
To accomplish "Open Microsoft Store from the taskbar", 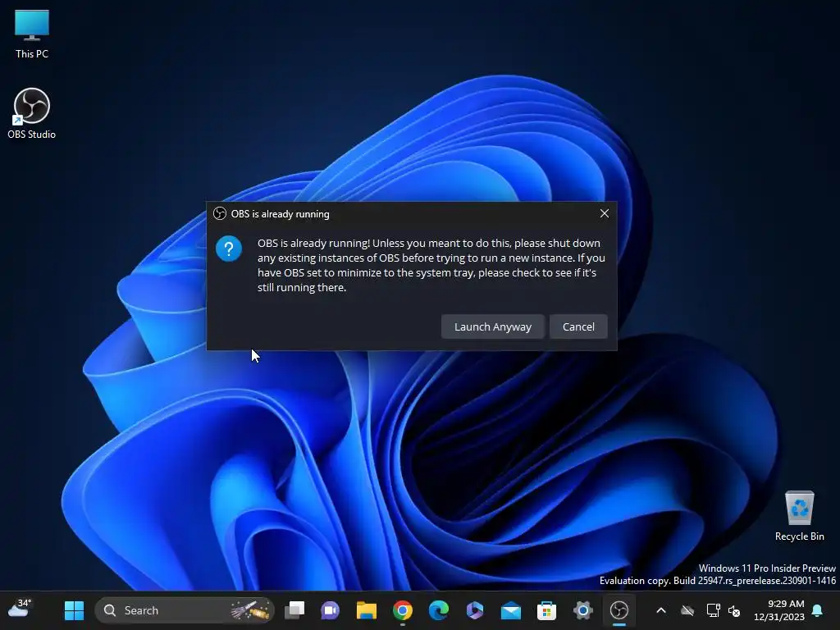I will pyautogui.click(x=547, y=610).
